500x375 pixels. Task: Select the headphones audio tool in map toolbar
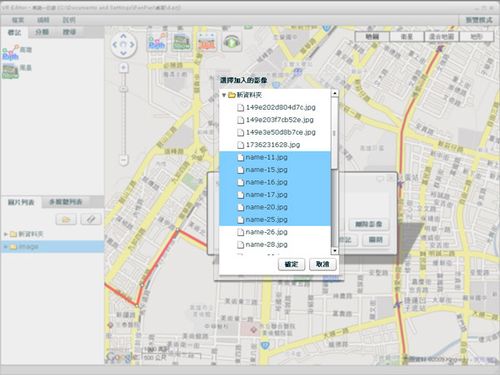pyautogui.click(x=232, y=42)
